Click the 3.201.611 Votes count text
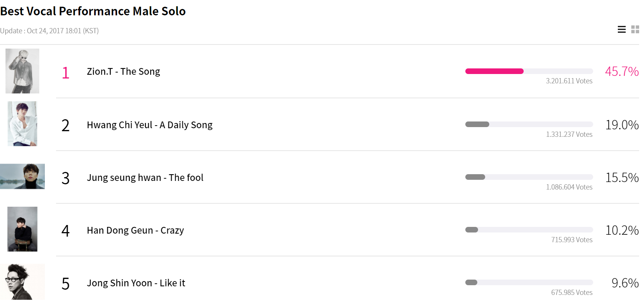Image resolution: width=644 pixels, height=308 pixels. point(569,81)
